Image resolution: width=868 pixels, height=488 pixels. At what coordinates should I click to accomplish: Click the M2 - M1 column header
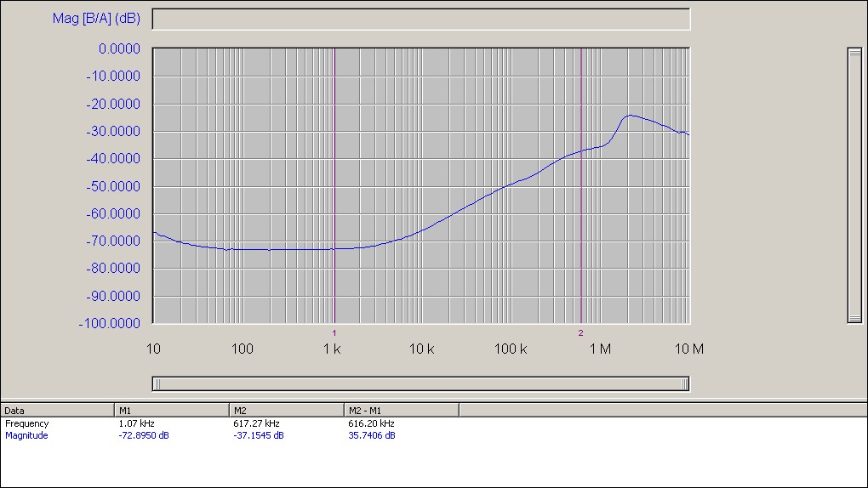point(402,410)
